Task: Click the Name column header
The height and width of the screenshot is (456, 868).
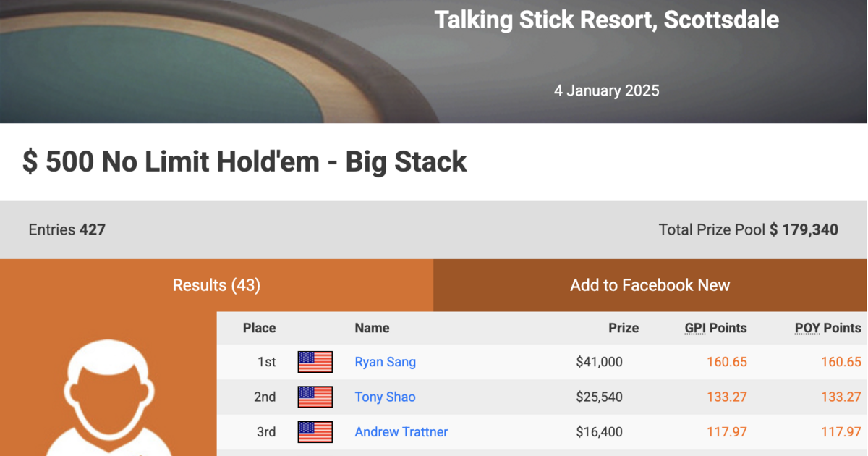Action: coord(372,328)
